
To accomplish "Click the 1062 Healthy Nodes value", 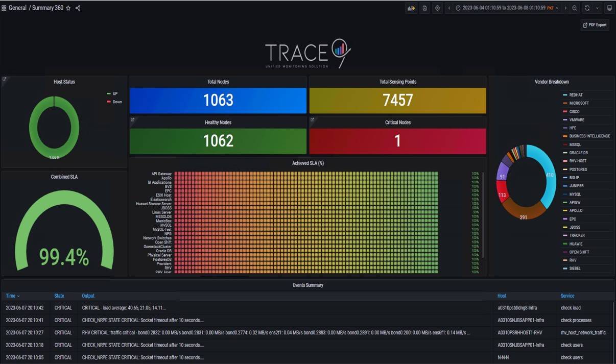I will 218,141.
